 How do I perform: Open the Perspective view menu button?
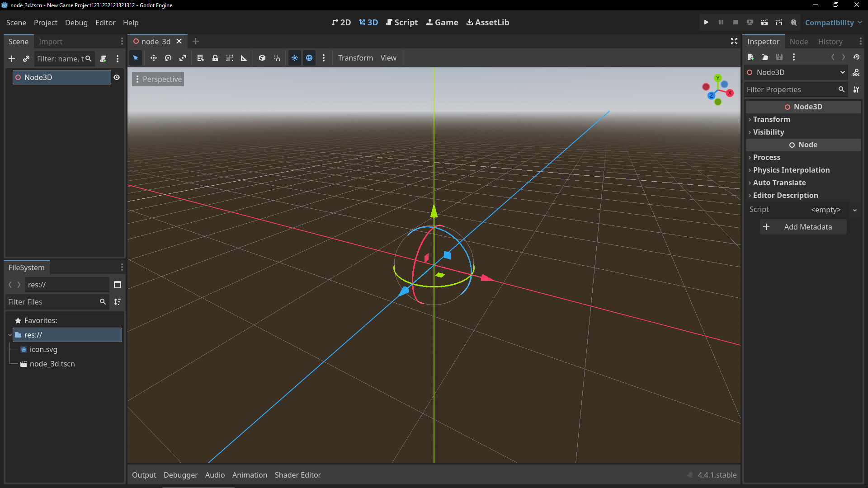[x=158, y=79]
